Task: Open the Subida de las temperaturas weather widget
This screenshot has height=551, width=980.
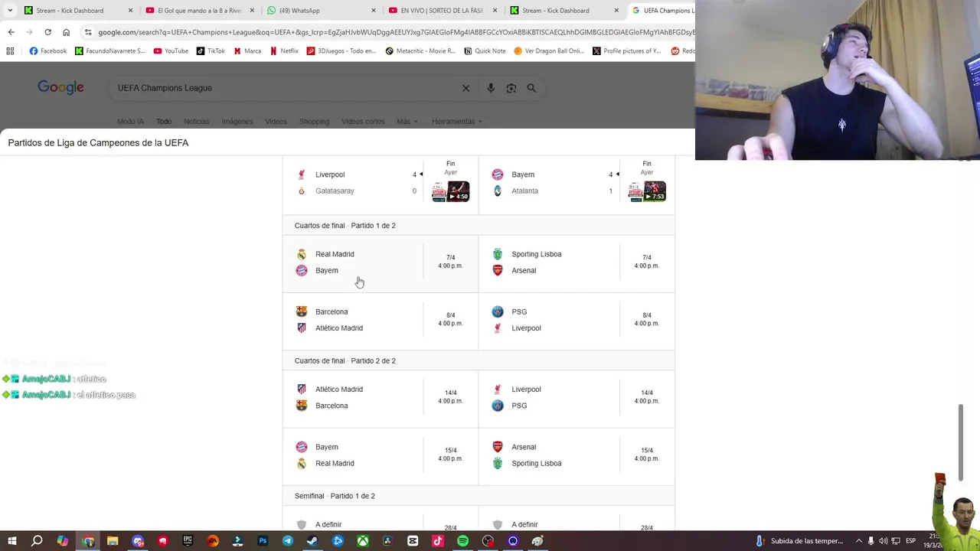Action: coord(799,541)
